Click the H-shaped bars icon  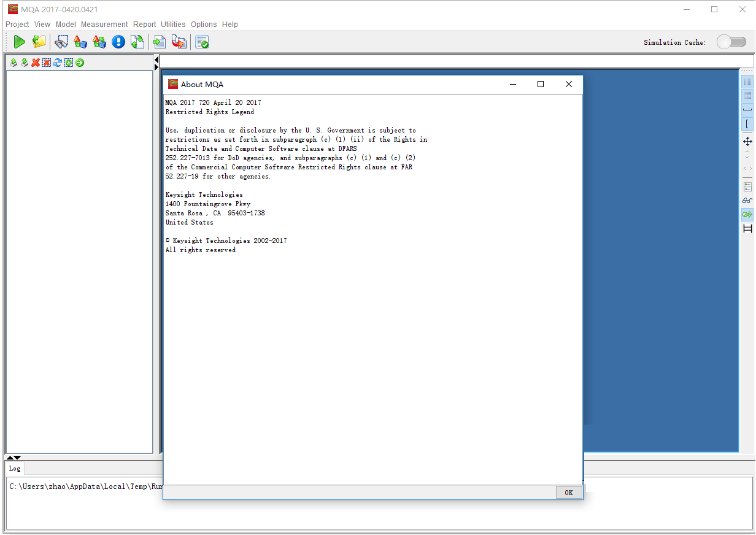click(x=747, y=229)
